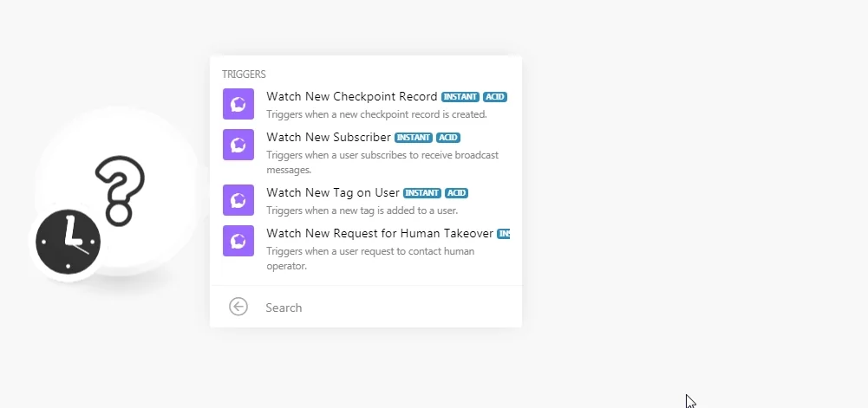Image resolution: width=868 pixels, height=408 pixels.
Task: Open the clock schedule setting icon
Action: 69,242
